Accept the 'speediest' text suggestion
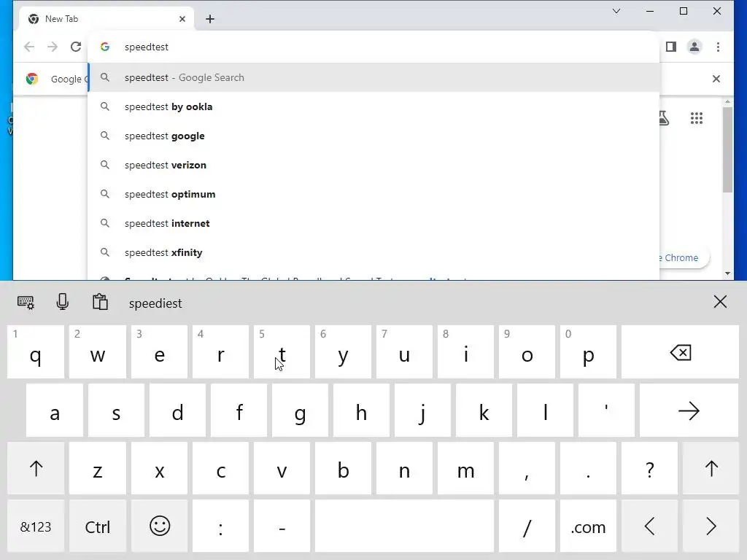 [x=155, y=303]
